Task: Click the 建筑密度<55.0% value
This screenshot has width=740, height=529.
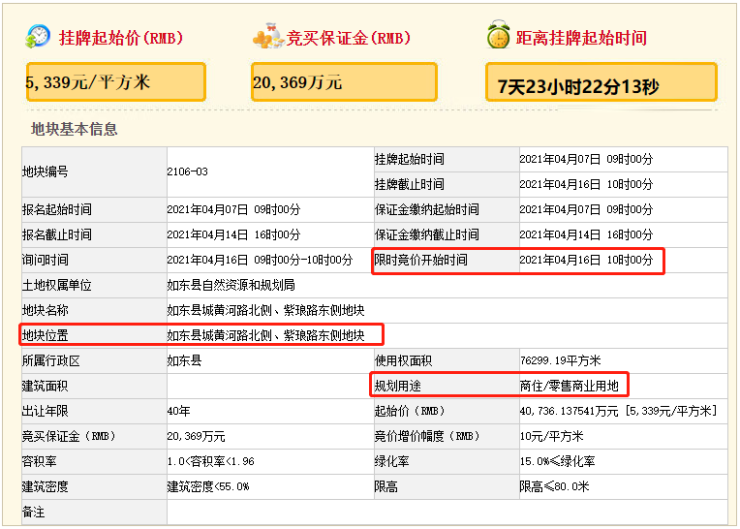Action: click(208, 487)
